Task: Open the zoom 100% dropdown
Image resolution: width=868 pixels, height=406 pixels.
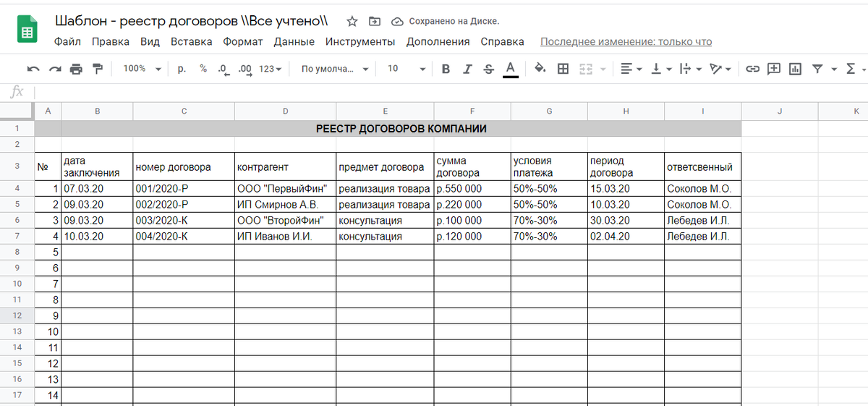Action: tap(142, 69)
